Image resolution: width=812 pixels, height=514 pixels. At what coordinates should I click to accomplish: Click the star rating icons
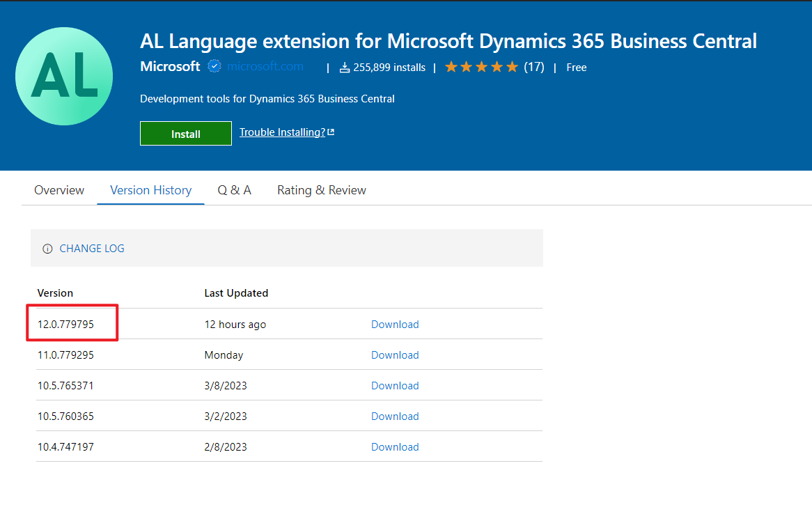point(481,67)
